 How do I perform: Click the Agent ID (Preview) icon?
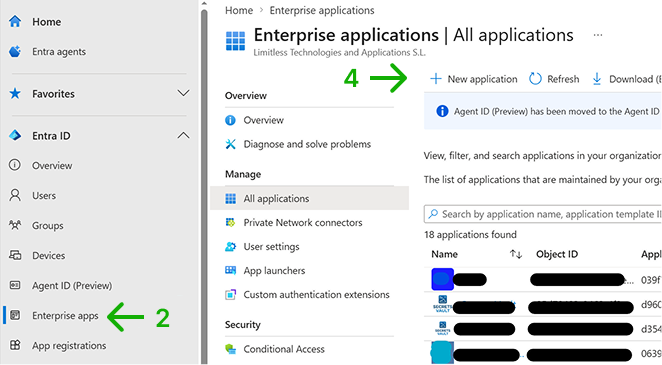(x=15, y=285)
